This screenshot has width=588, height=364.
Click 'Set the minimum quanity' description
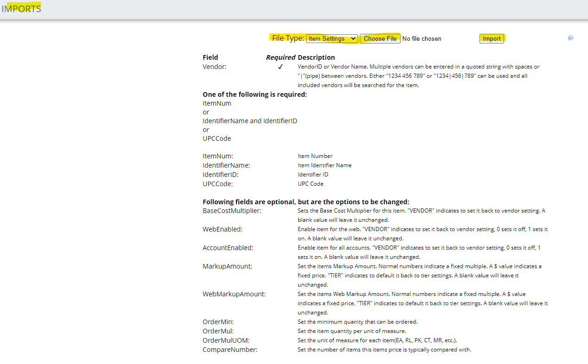coord(358,322)
